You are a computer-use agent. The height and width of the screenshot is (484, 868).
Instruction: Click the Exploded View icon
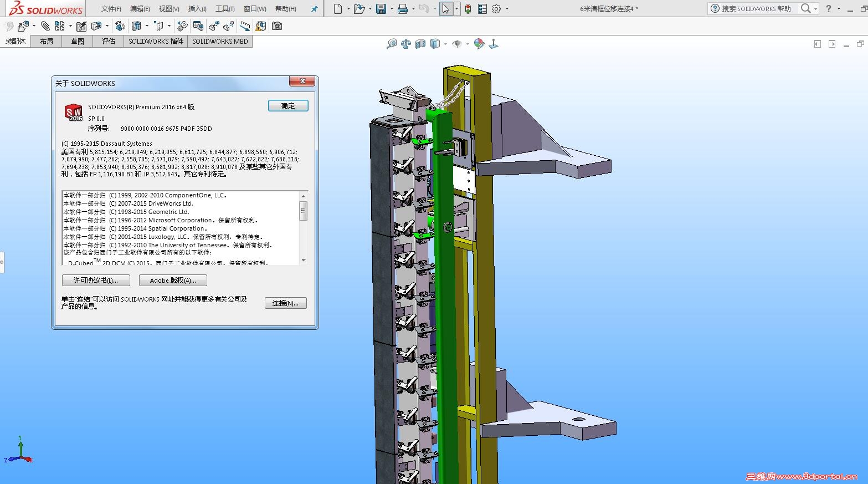point(214,26)
